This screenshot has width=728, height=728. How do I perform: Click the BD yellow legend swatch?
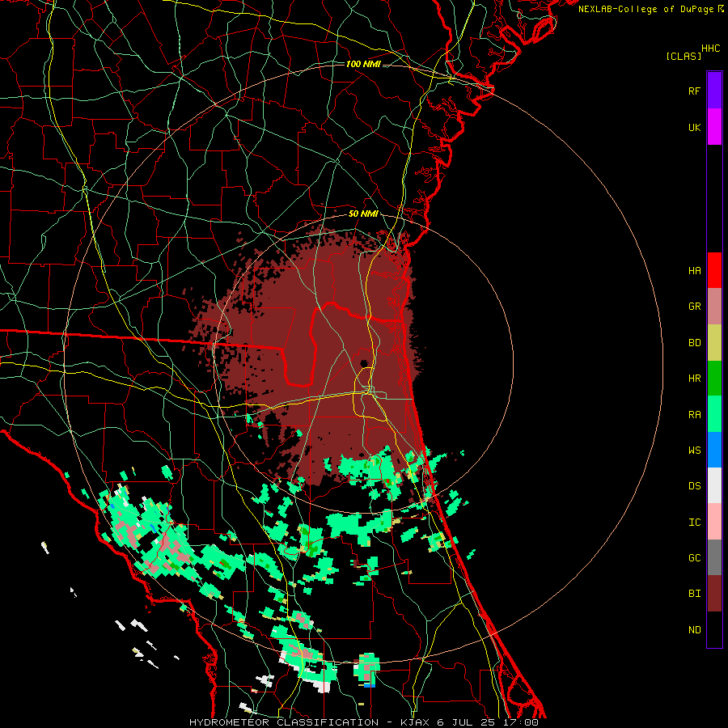pyautogui.click(x=714, y=343)
